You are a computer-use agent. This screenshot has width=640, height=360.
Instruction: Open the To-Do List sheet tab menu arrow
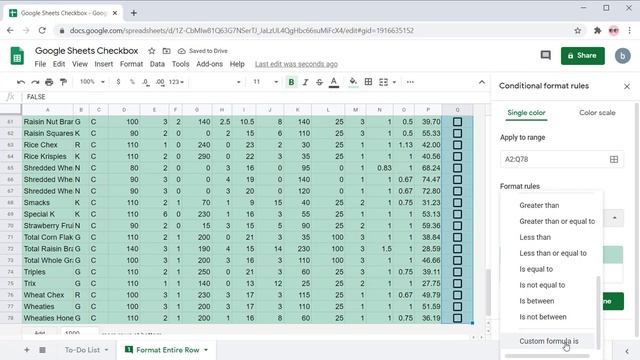[x=107, y=350]
